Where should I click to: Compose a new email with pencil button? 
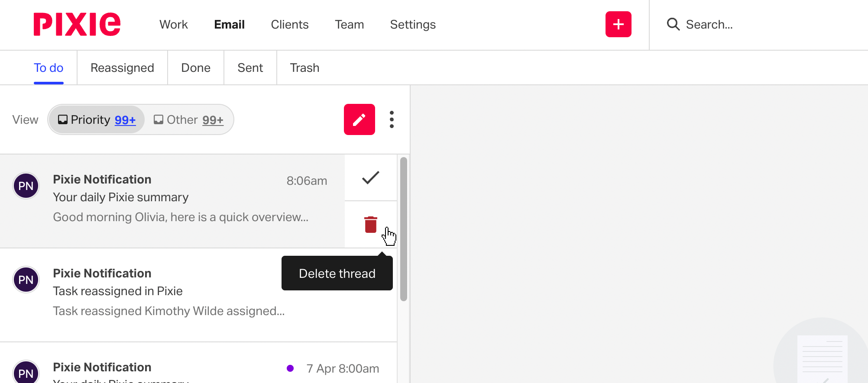360,119
